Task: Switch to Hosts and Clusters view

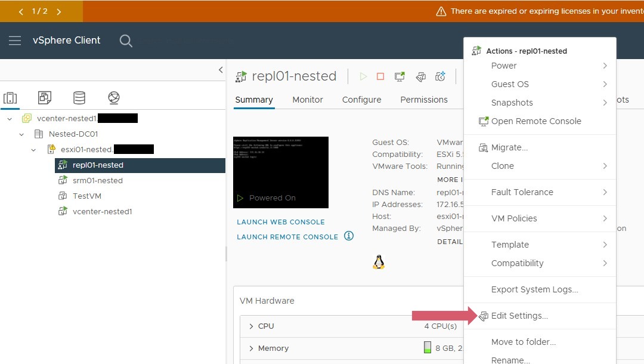Action: pos(10,98)
